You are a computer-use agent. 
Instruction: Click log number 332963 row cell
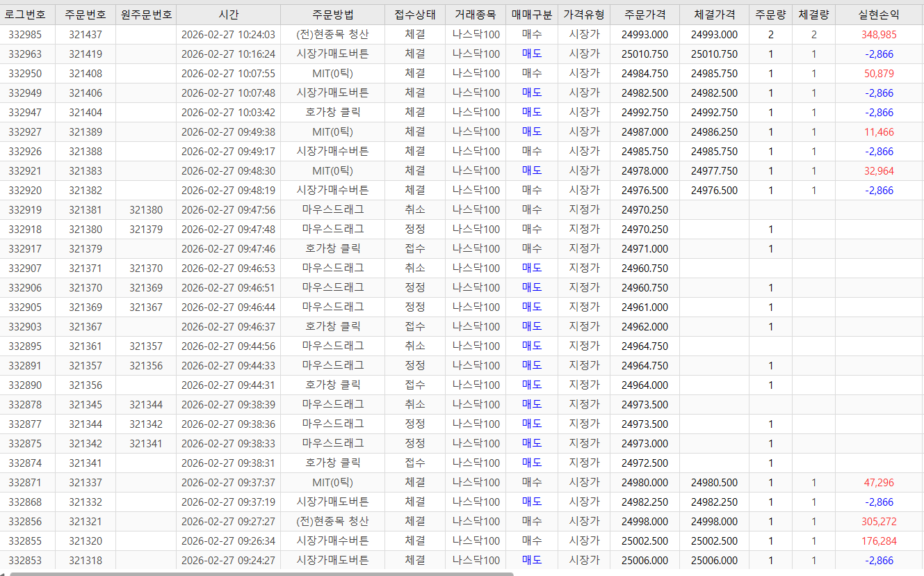click(x=25, y=54)
